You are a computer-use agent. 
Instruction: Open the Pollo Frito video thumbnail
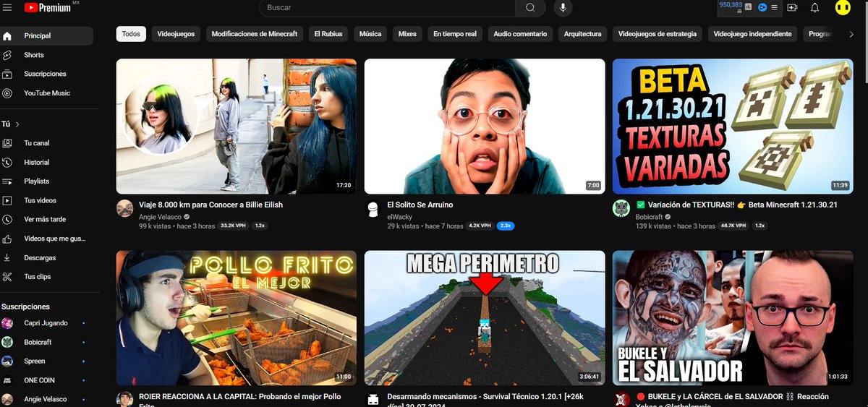click(x=237, y=318)
